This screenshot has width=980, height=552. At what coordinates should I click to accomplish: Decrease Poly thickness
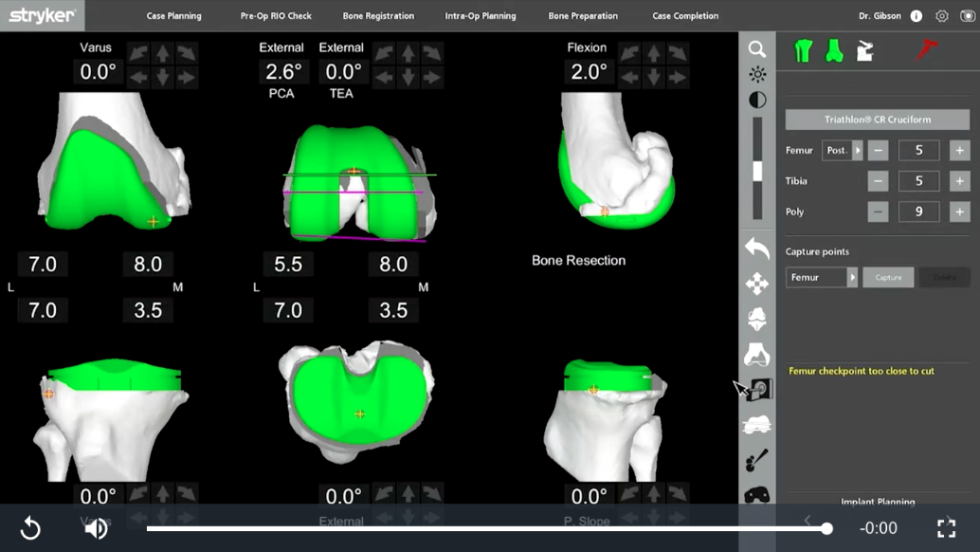tap(878, 212)
